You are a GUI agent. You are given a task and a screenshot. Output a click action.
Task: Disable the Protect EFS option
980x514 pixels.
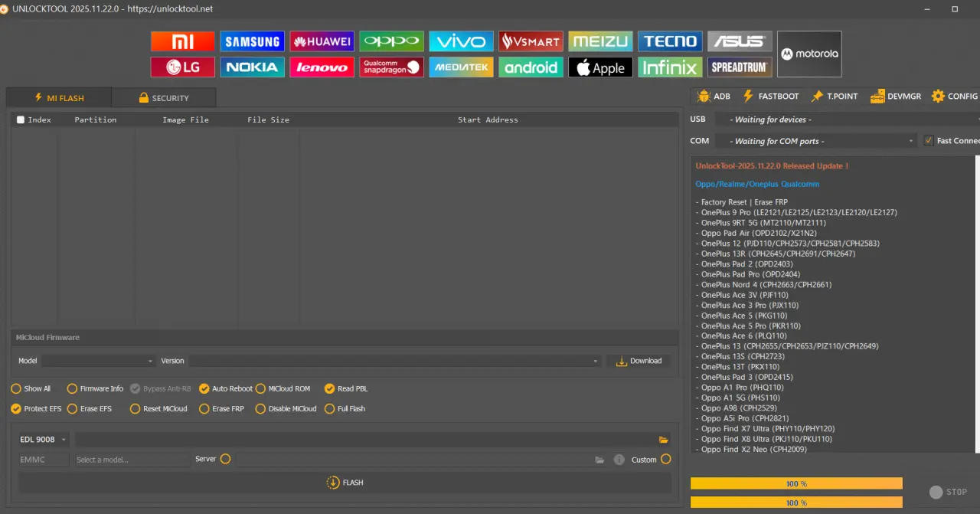(x=36, y=408)
